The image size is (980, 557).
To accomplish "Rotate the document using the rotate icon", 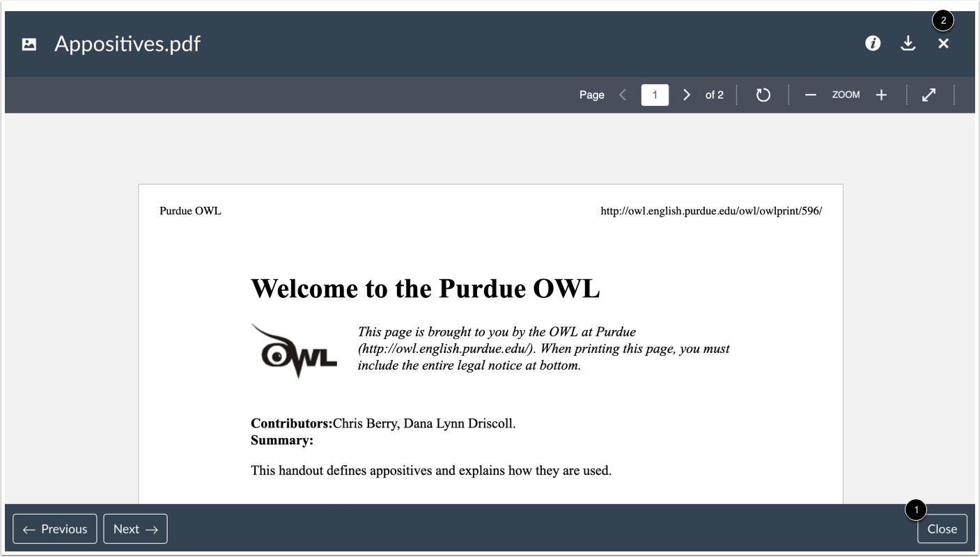I will pos(763,95).
